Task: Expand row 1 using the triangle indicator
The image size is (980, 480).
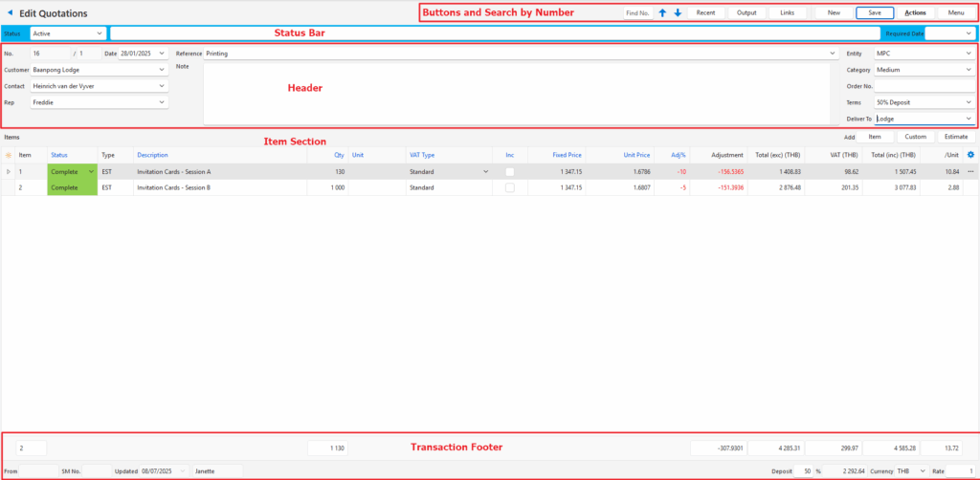Action: [9, 171]
